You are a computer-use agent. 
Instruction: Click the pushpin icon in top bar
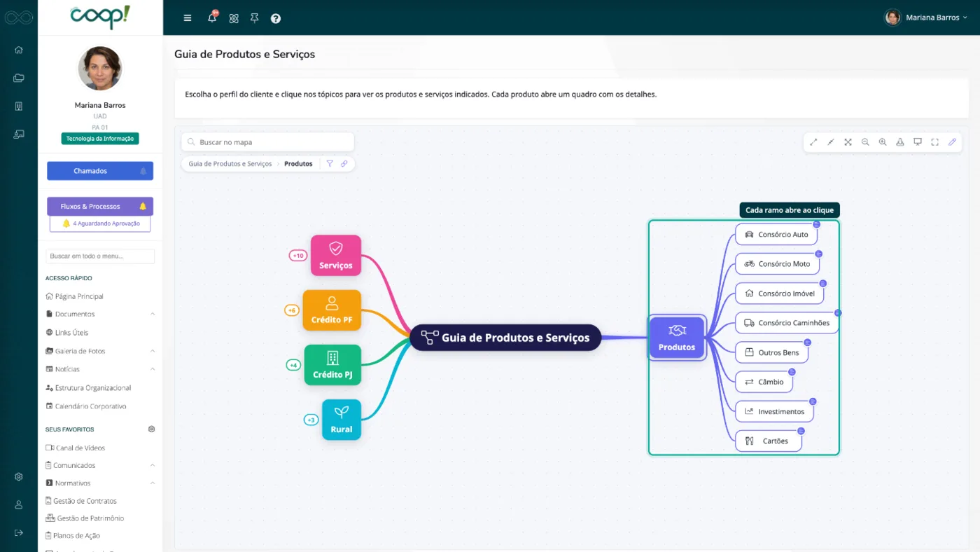click(254, 18)
